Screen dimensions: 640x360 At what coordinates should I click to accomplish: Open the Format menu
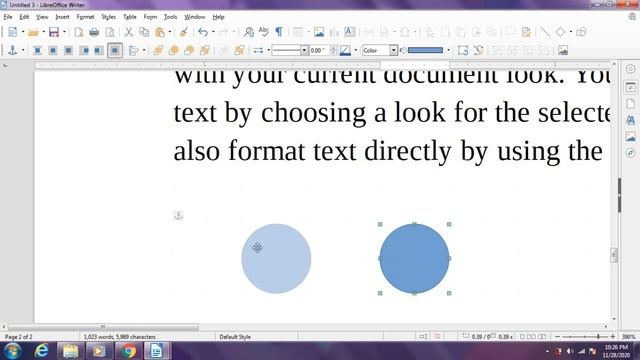pyautogui.click(x=85, y=17)
